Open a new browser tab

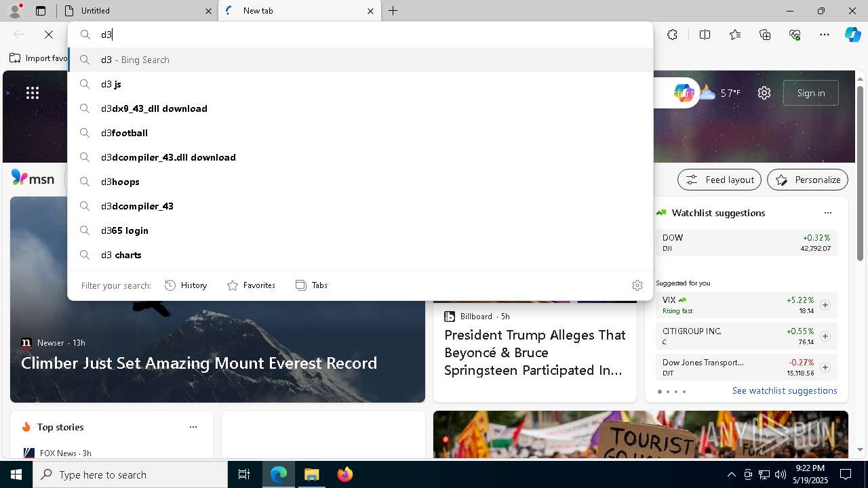click(393, 11)
